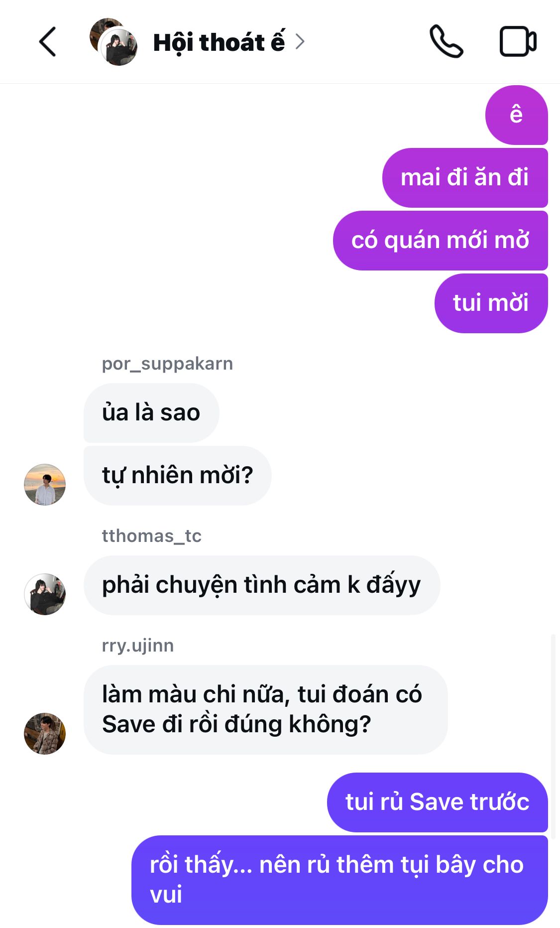Go back using the left arrow

pos(47,42)
